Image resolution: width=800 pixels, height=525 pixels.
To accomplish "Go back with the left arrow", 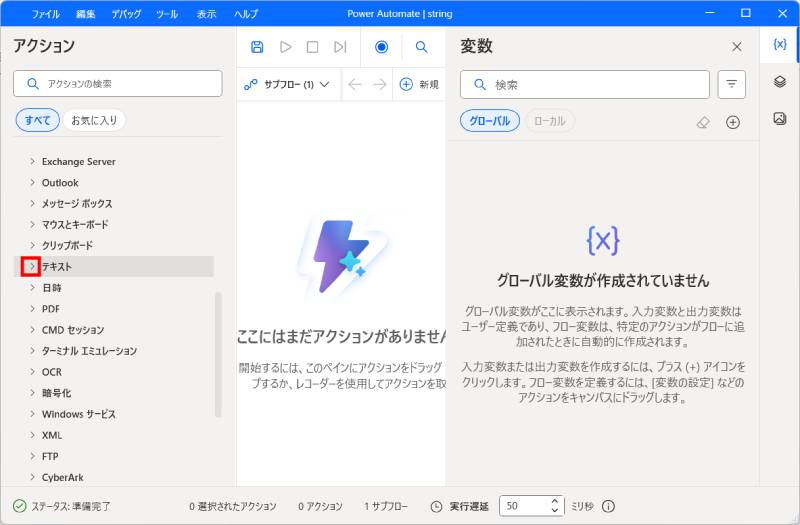I will (355, 84).
